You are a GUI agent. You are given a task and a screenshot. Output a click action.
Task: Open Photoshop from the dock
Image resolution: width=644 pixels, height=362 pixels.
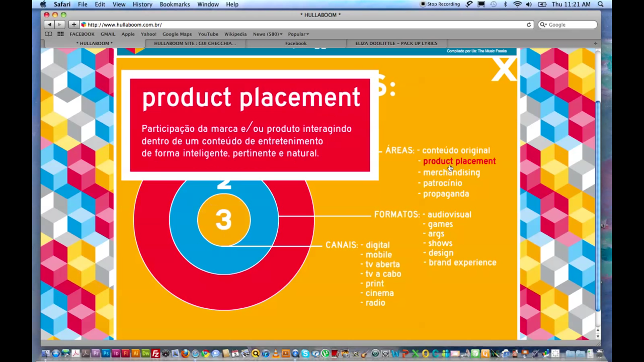(106, 353)
